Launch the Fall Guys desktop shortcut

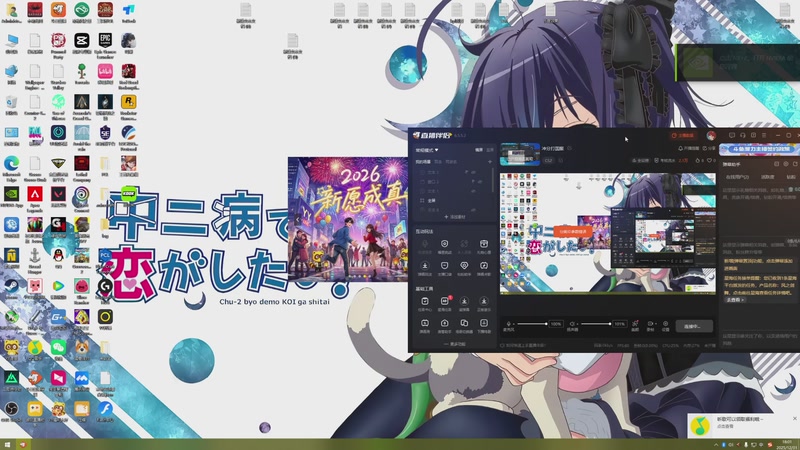point(35,133)
